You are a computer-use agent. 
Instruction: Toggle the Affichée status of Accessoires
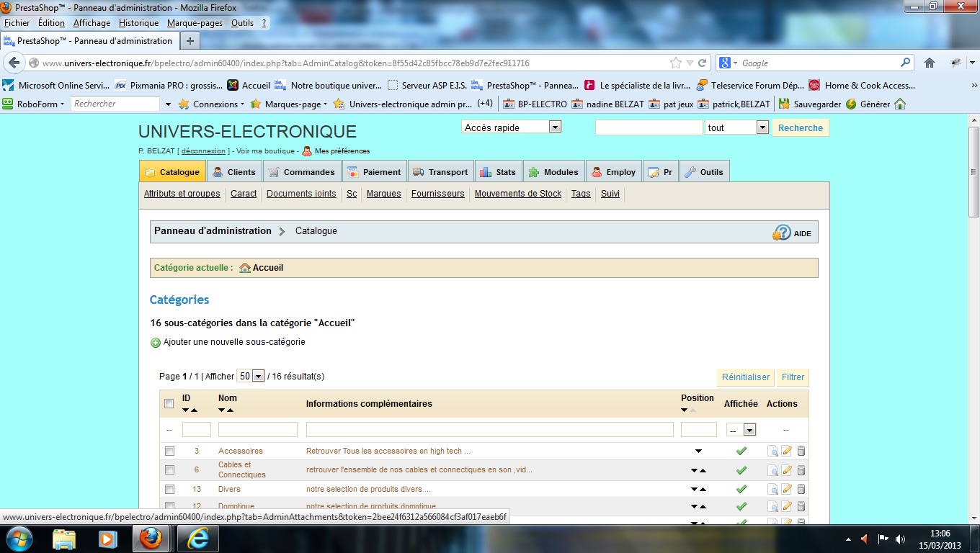tap(741, 451)
